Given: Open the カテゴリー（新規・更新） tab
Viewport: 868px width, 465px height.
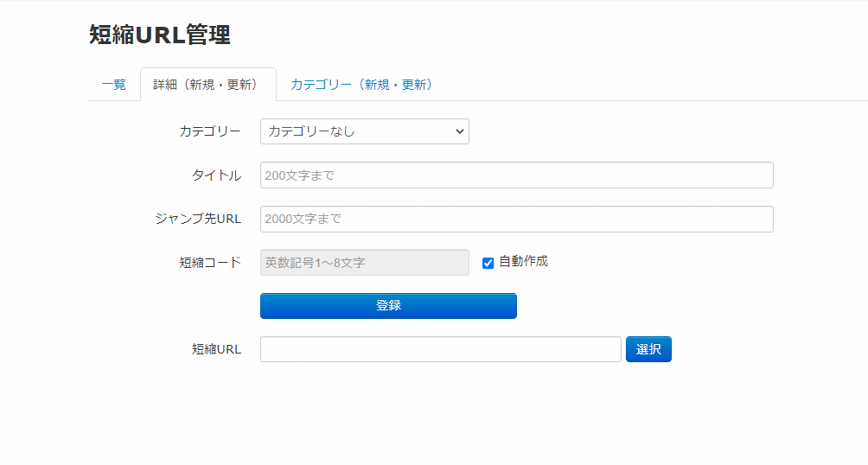Looking at the screenshot, I should point(361,85).
